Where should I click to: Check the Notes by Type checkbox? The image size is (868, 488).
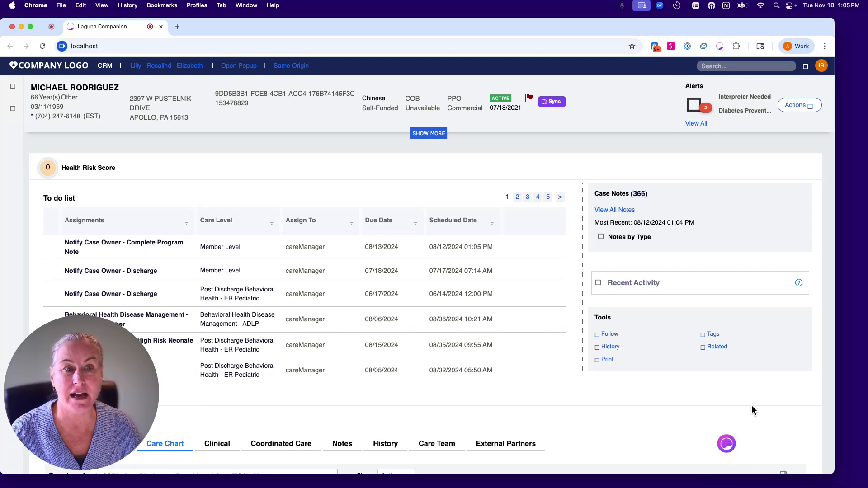[x=601, y=236]
